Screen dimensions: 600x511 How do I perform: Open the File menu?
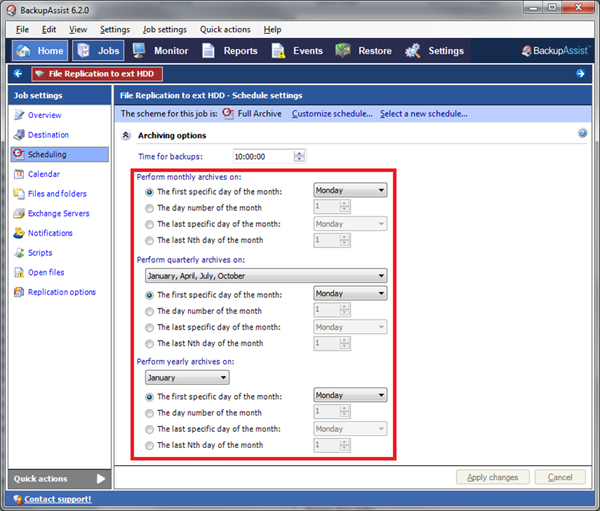pyautogui.click(x=22, y=29)
